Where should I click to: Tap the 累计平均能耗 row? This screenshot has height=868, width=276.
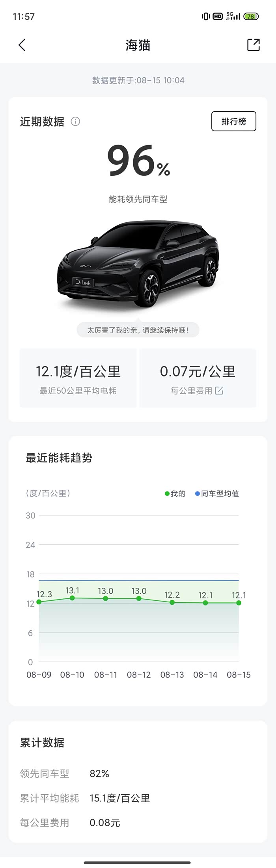click(85, 798)
